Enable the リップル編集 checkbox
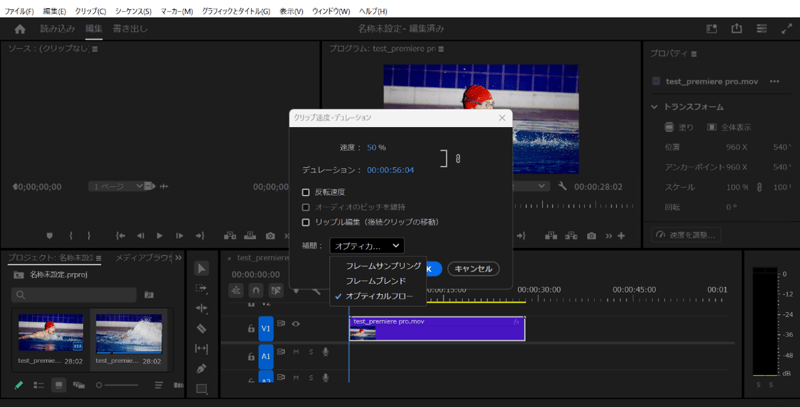This screenshot has width=800, height=407. coord(306,222)
